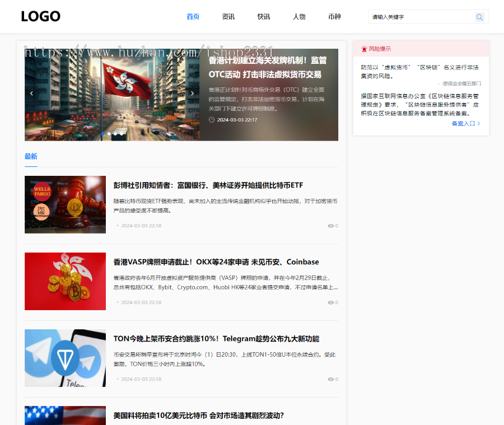Focus the 请输入关键字 search field
This screenshot has height=425, width=504.
(421, 17)
